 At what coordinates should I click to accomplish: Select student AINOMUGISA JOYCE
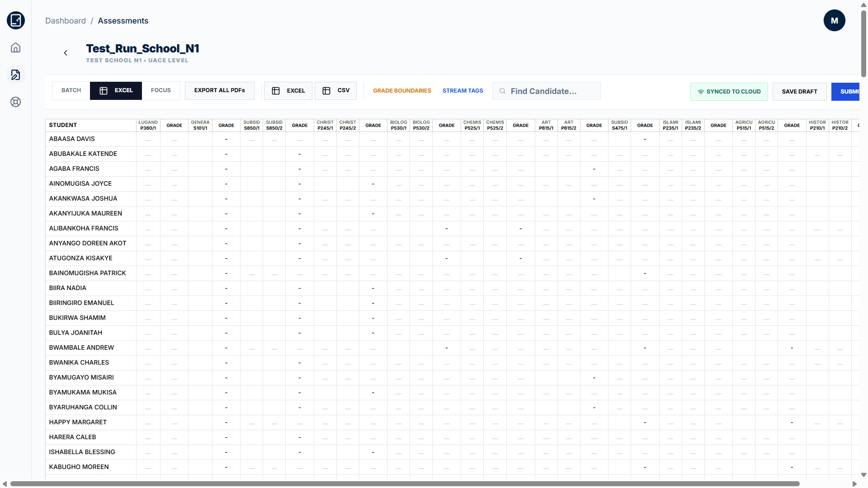pyautogui.click(x=80, y=184)
